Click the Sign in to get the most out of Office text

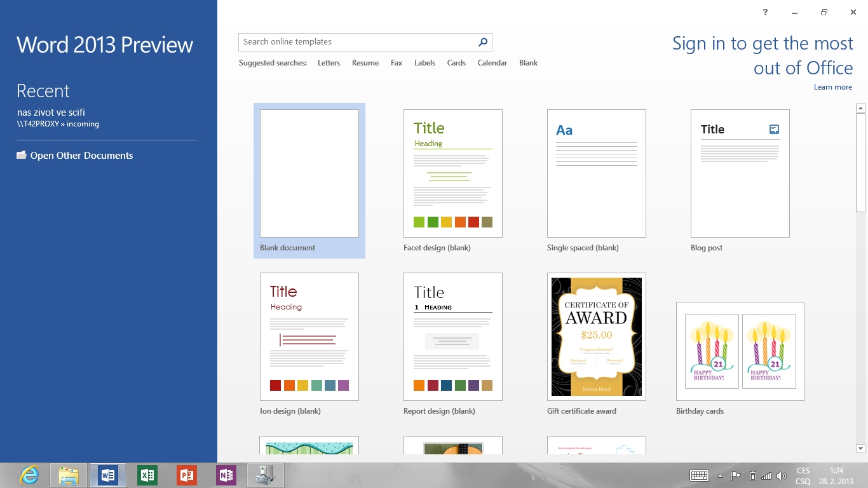(763, 55)
